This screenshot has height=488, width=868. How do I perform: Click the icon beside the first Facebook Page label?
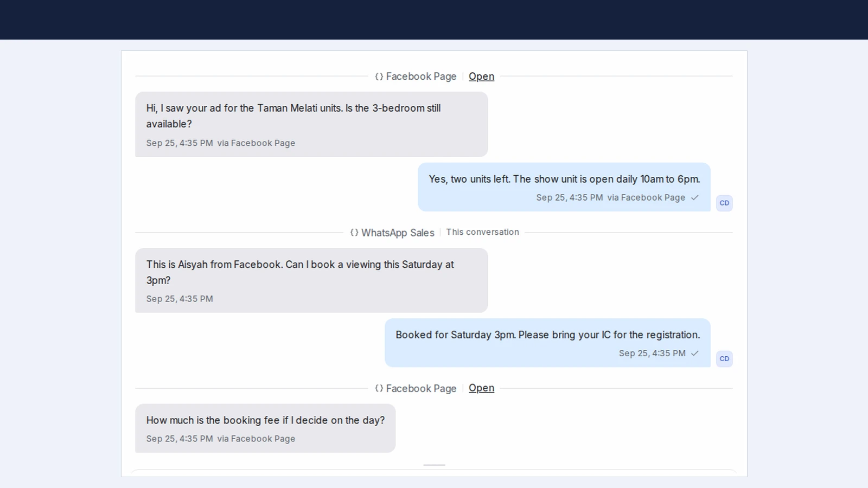click(x=379, y=76)
